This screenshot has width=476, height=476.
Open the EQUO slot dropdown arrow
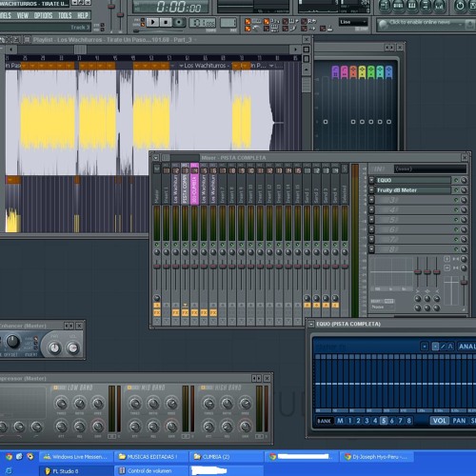[x=371, y=180]
